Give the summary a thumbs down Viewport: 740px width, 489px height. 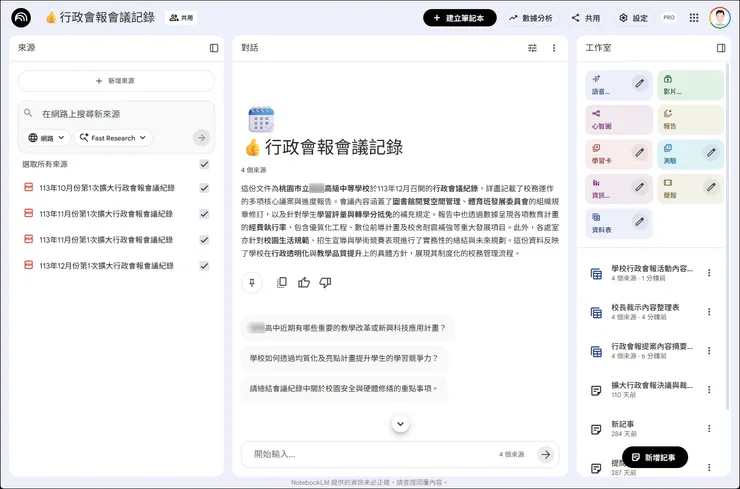pos(325,282)
